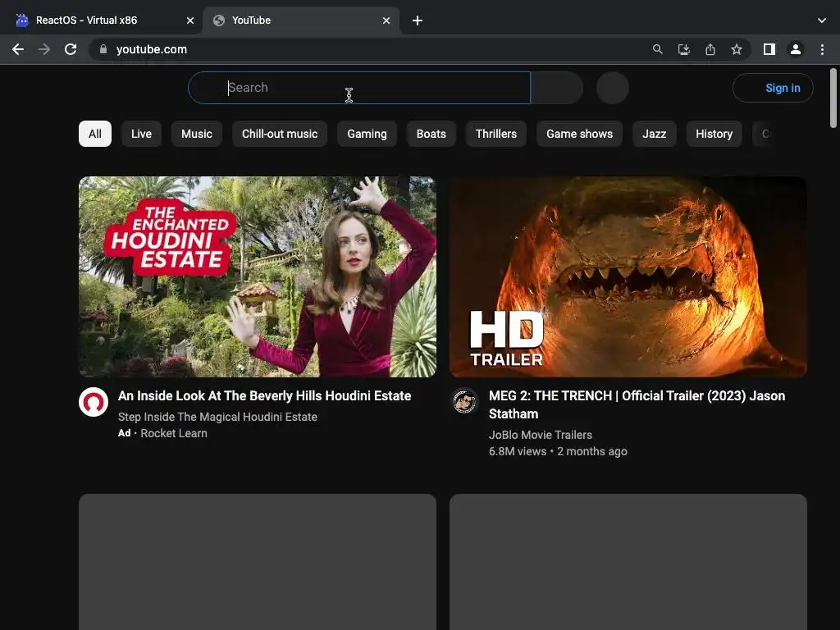840x630 pixels.
Task: Open the Chrome three-dot menu
Action: pyautogui.click(x=822, y=49)
